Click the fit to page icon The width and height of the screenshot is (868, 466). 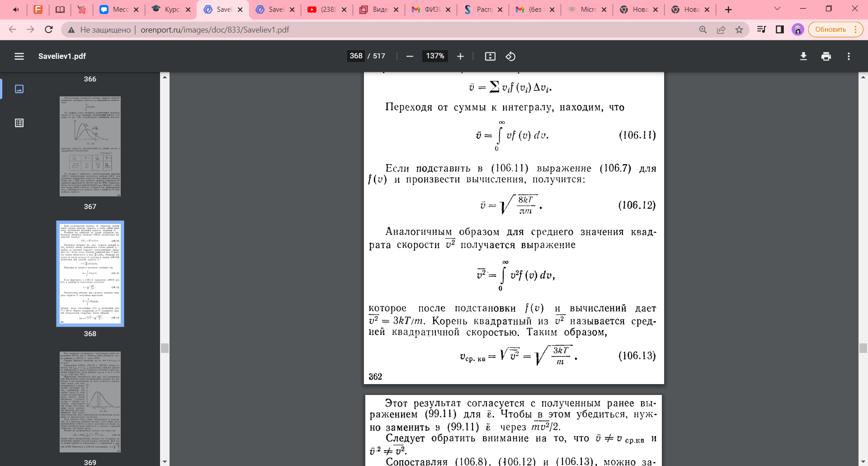(x=490, y=56)
